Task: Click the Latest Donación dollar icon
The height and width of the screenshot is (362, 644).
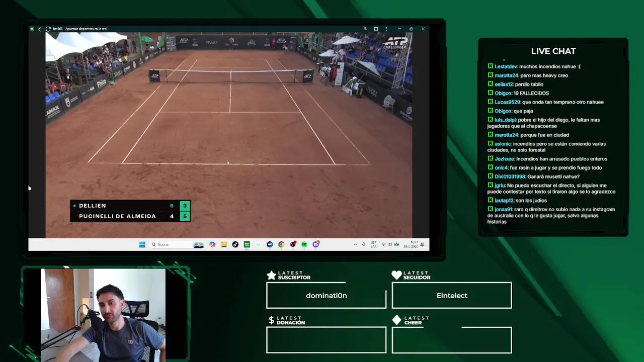Action: 271,320
